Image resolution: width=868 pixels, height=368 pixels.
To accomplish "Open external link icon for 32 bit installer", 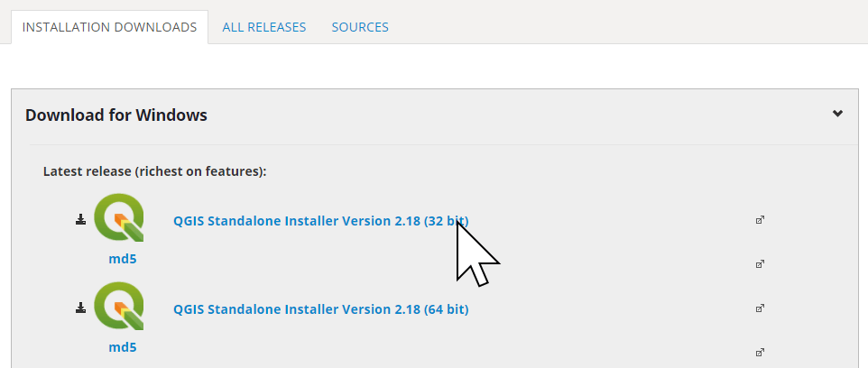I will (760, 220).
